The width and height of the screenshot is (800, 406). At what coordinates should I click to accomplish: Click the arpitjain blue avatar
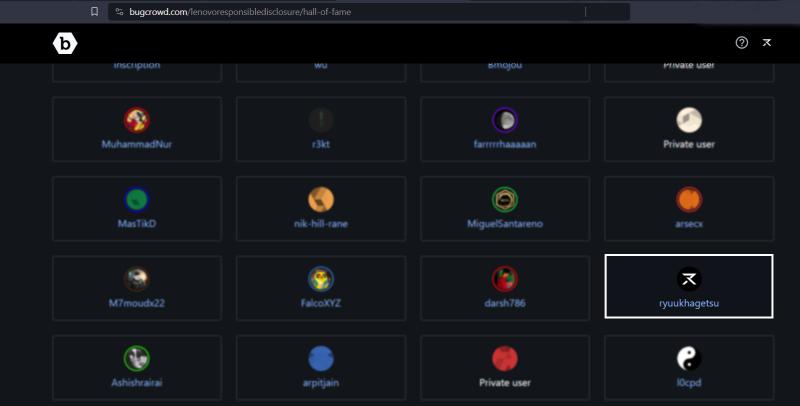(x=321, y=359)
